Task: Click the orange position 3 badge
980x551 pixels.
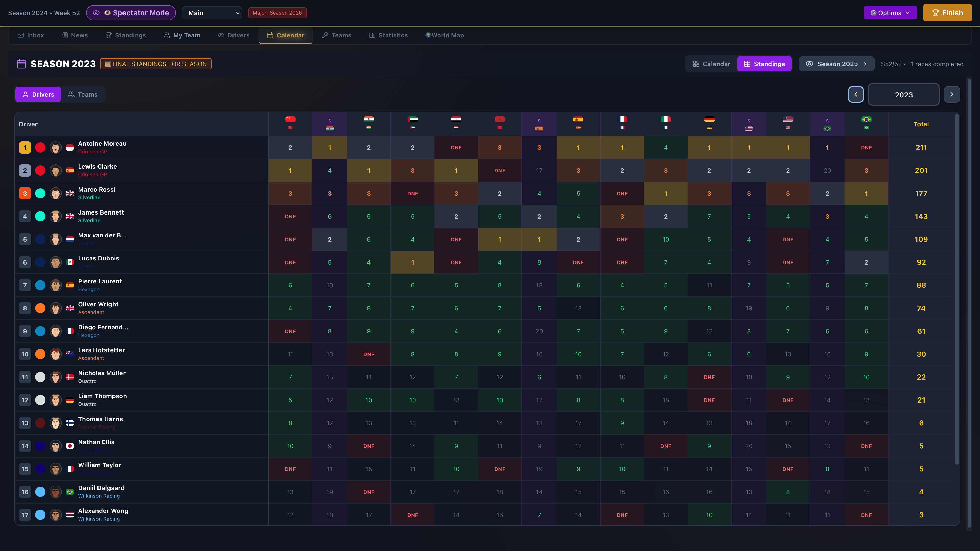Action: point(25,193)
